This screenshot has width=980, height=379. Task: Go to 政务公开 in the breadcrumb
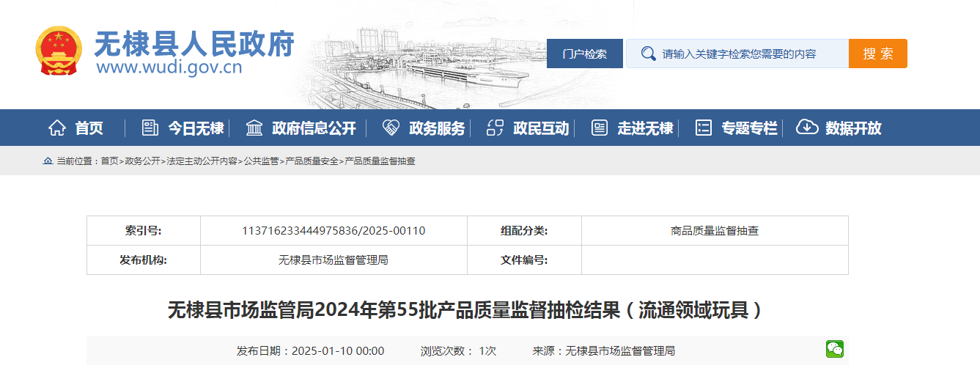(x=142, y=161)
